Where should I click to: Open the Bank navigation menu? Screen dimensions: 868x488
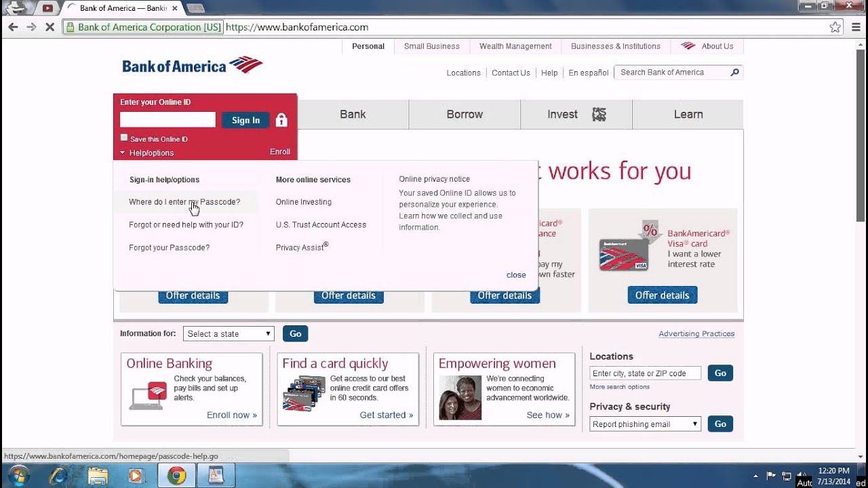[x=353, y=115]
